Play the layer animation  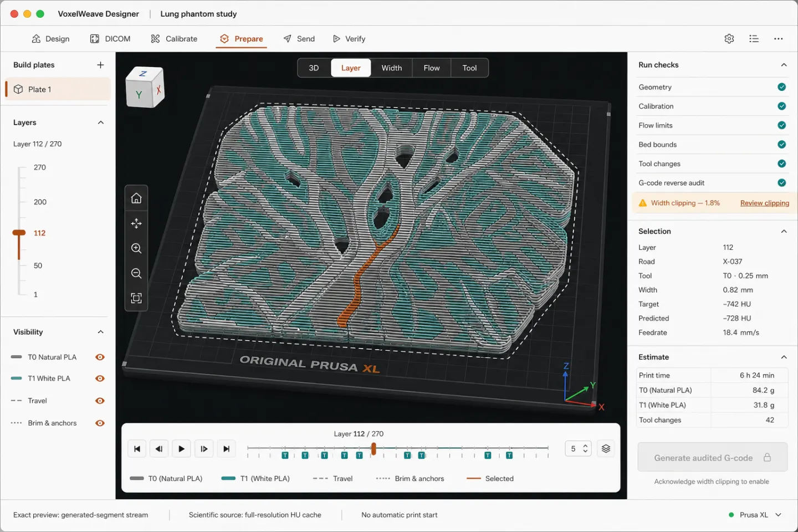[x=182, y=449]
